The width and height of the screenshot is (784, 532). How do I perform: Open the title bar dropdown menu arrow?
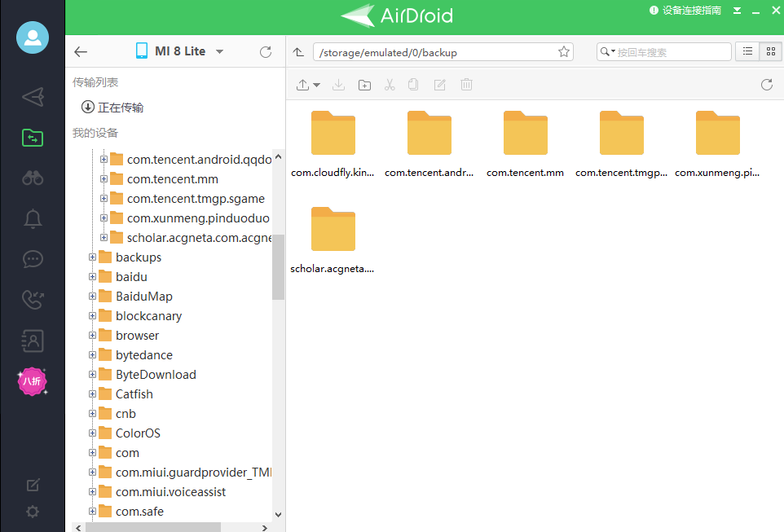(x=737, y=11)
